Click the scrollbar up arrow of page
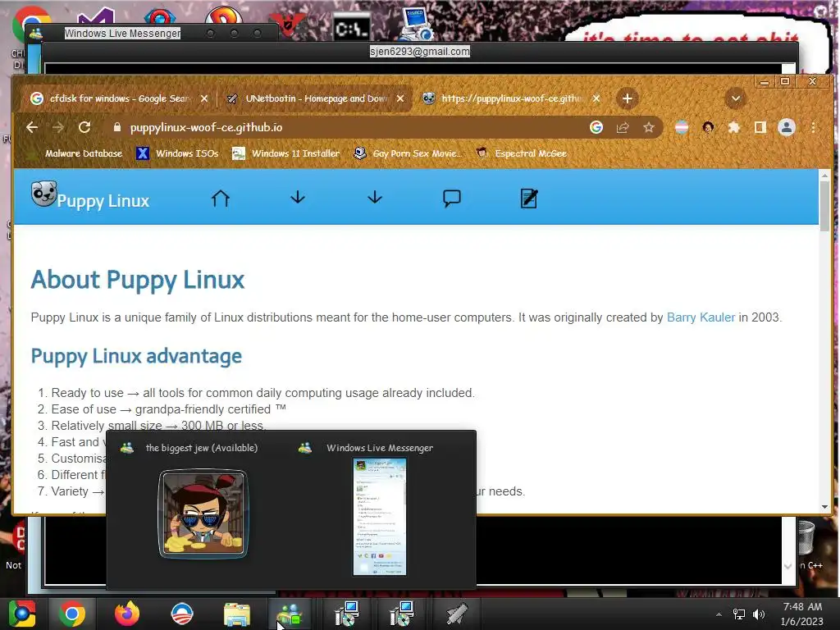The width and height of the screenshot is (840, 630). [824, 176]
